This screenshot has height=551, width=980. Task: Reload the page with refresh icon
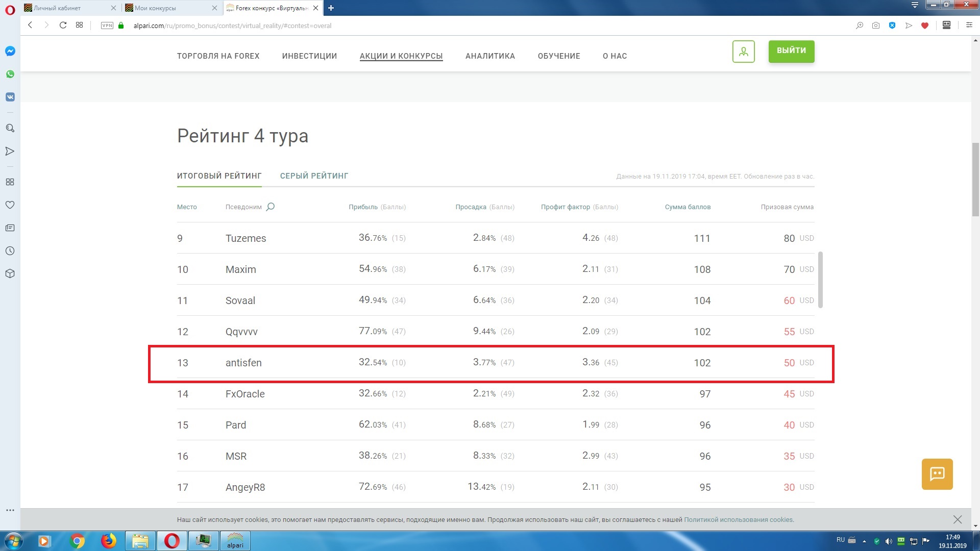[x=63, y=25]
